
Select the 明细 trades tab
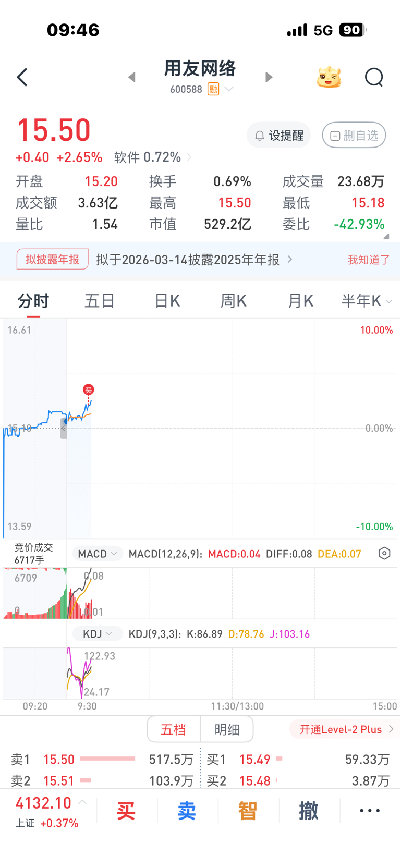227,729
